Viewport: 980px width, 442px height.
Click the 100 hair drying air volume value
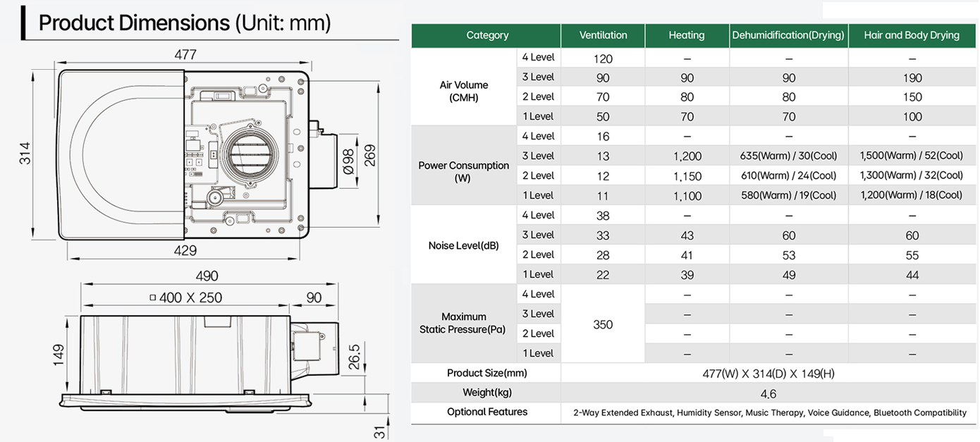click(912, 117)
